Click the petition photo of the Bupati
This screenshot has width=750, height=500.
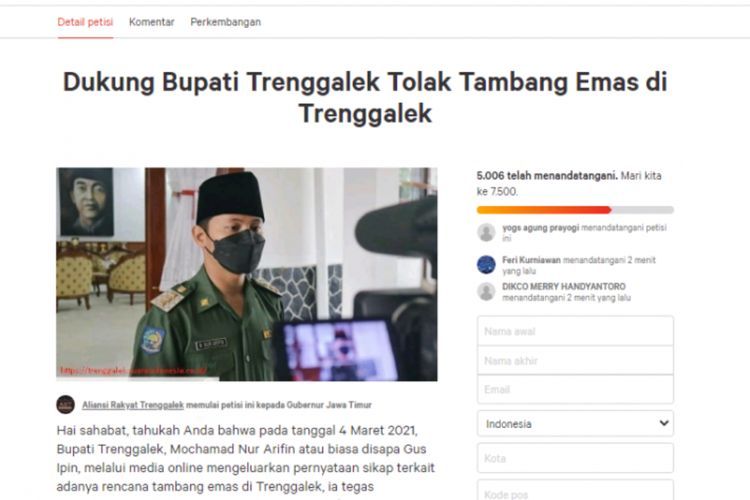click(247, 274)
